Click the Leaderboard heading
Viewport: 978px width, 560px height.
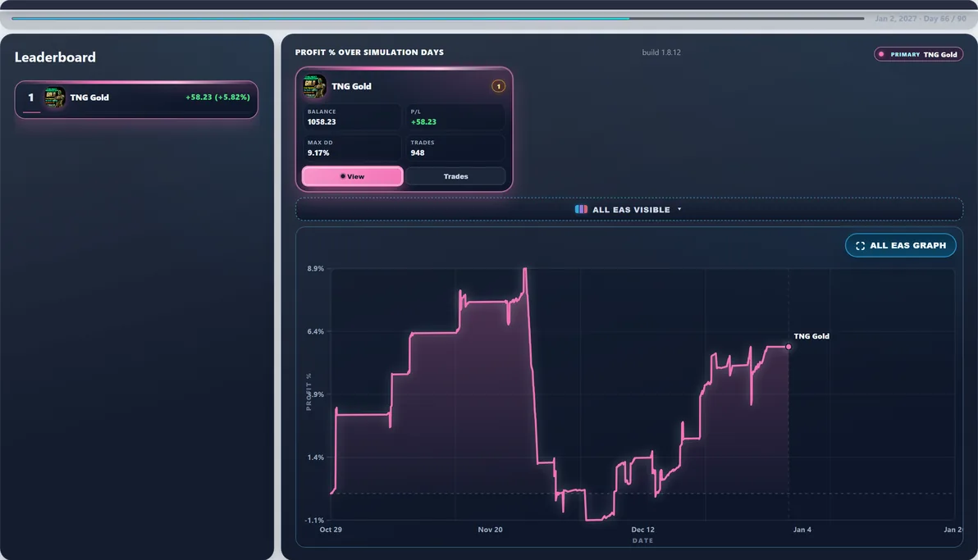tap(55, 57)
